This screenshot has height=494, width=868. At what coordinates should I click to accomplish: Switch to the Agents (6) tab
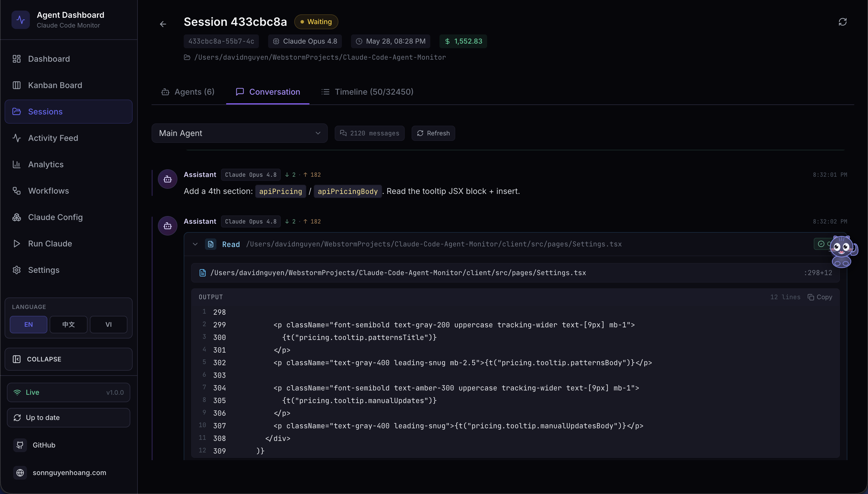[188, 92]
